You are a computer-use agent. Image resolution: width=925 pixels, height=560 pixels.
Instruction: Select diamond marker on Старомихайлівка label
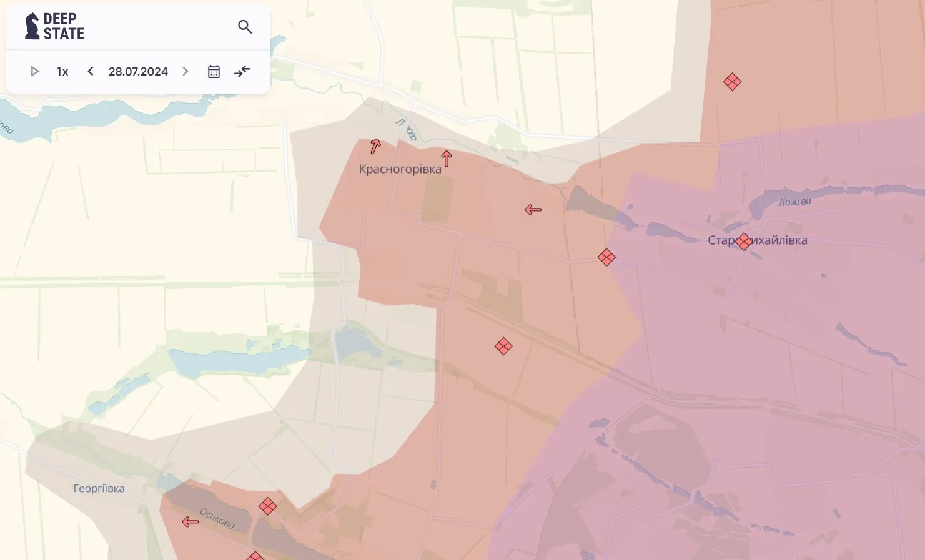[x=743, y=242]
